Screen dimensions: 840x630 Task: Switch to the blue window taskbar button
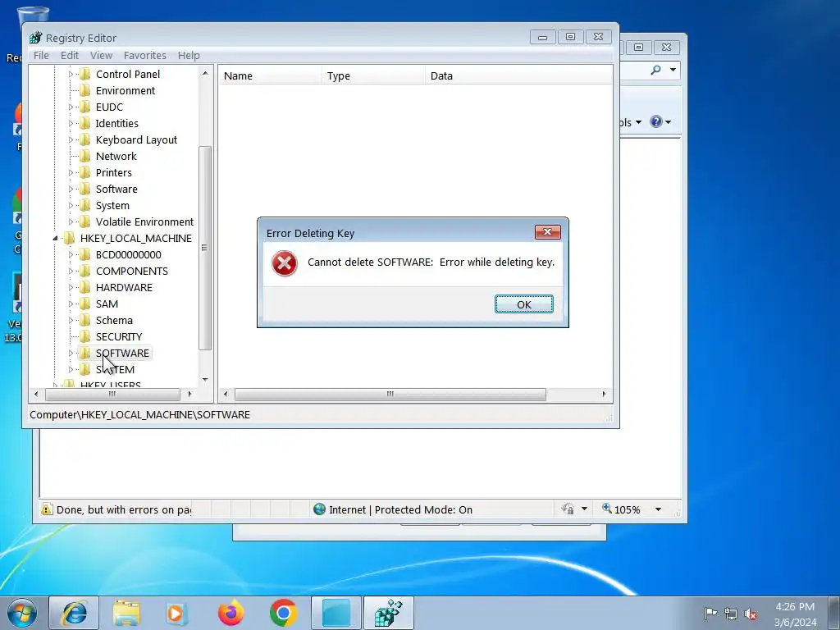[336, 613]
